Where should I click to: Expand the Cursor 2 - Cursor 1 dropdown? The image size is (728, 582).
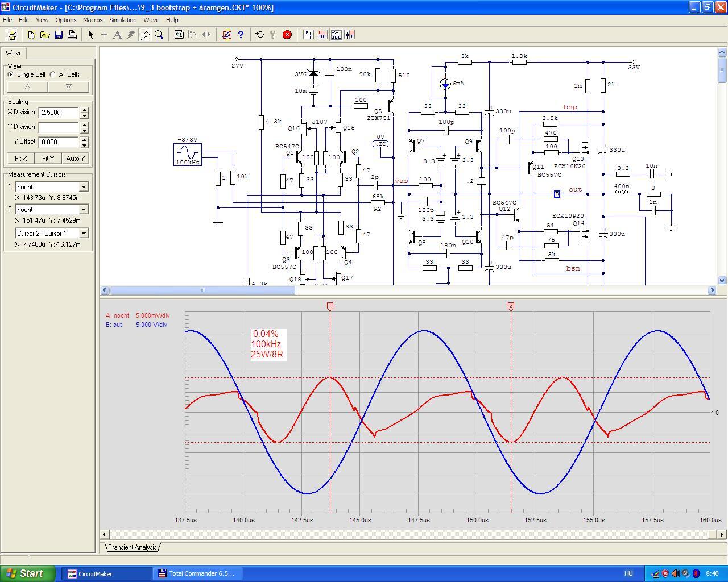(84, 234)
